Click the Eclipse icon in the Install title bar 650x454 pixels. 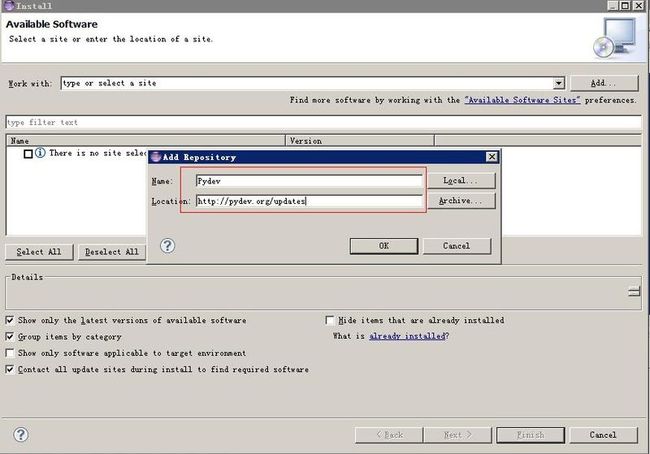click(x=9, y=5)
